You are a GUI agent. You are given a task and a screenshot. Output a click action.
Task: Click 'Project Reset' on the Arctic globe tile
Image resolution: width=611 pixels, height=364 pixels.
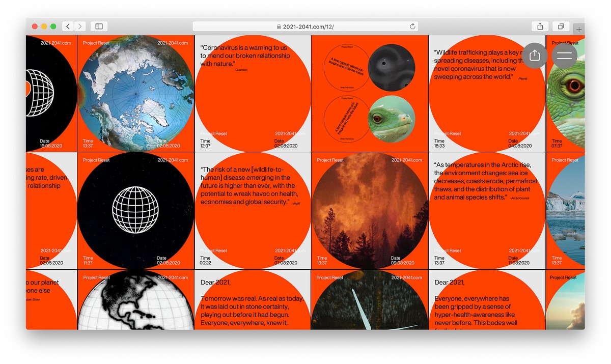point(96,43)
